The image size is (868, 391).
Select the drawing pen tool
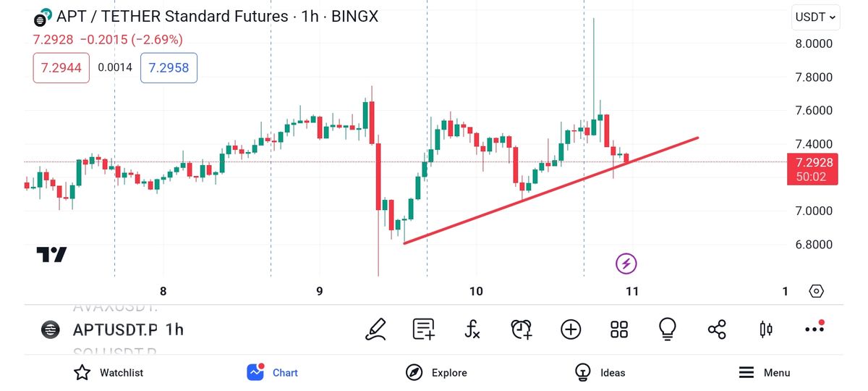(x=375, y=329)
